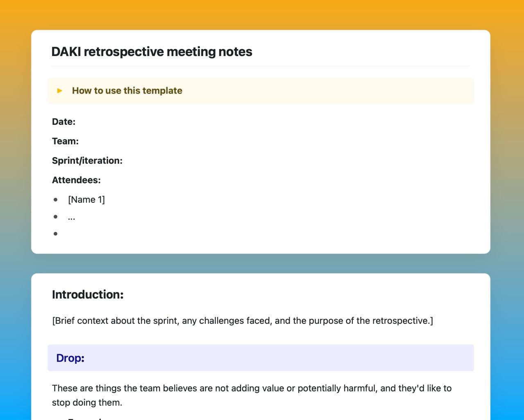
Task: Place cursor on the Team: field
Action: [65, 141]
